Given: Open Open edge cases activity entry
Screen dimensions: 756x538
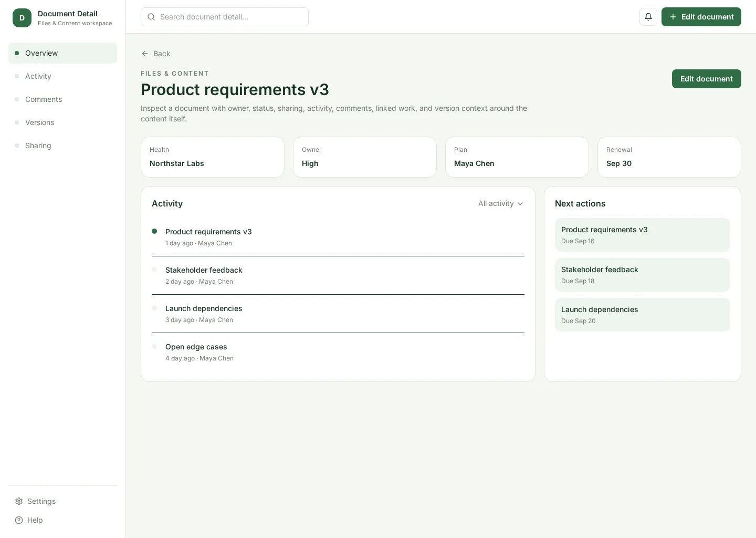Looking at the screenshot, I should [338, 352].
